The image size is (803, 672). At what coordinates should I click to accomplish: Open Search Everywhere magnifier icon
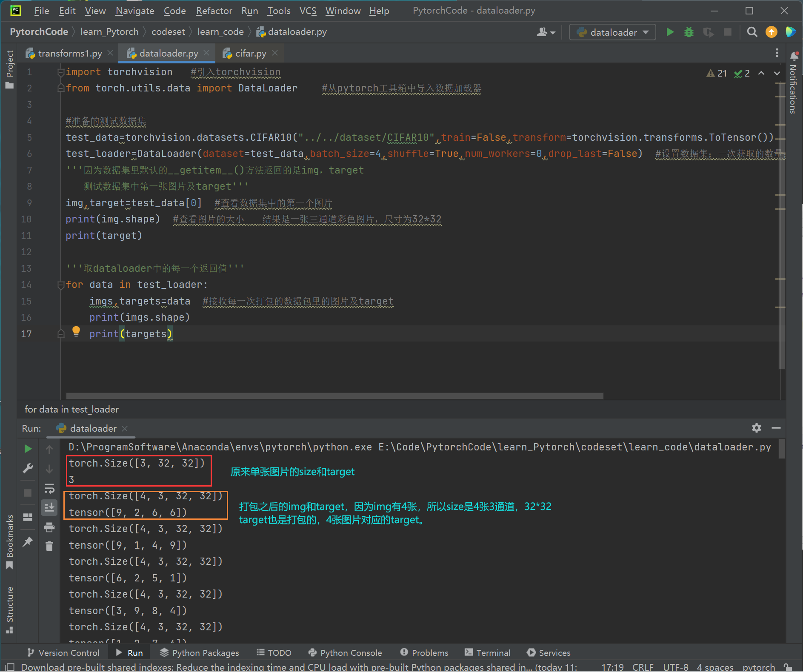coord(752,32)
